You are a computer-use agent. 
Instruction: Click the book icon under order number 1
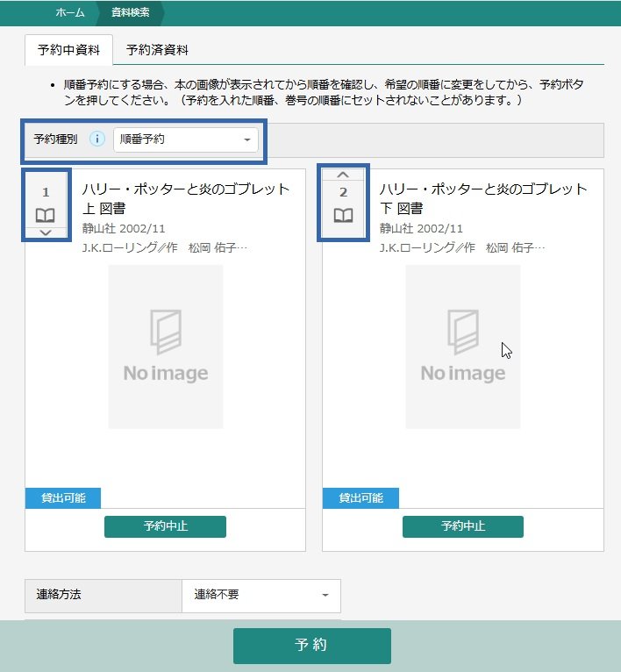[46, 215]
